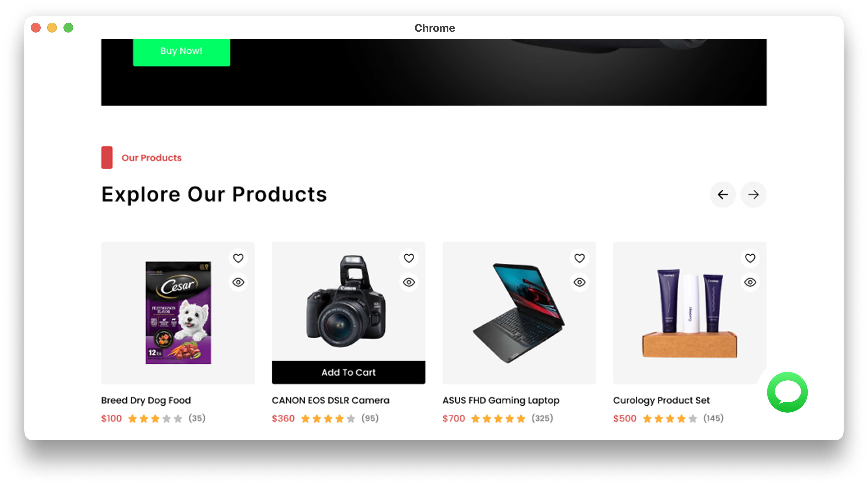Image resolution: width=868 pixels, height=485 pixels.
Task: Click the star rating of ASUS FHD Gaming Laptop
Action: pyautogui.click(x=498, y=418)
